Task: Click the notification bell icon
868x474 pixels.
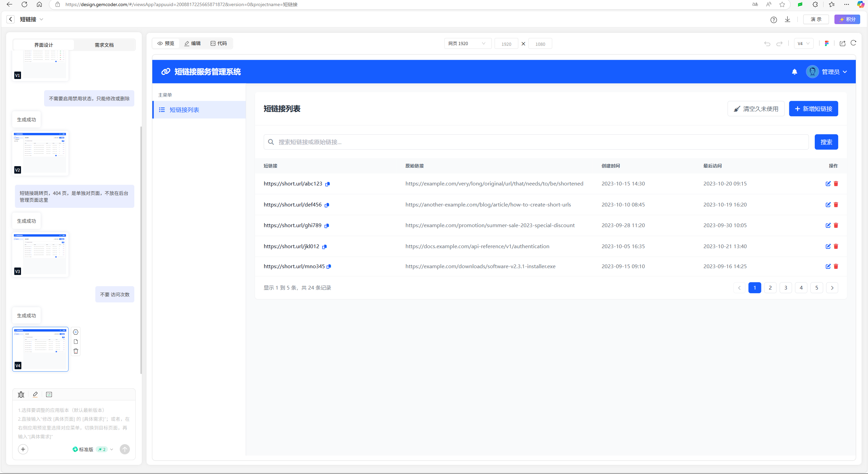Action: click(794, 72)
